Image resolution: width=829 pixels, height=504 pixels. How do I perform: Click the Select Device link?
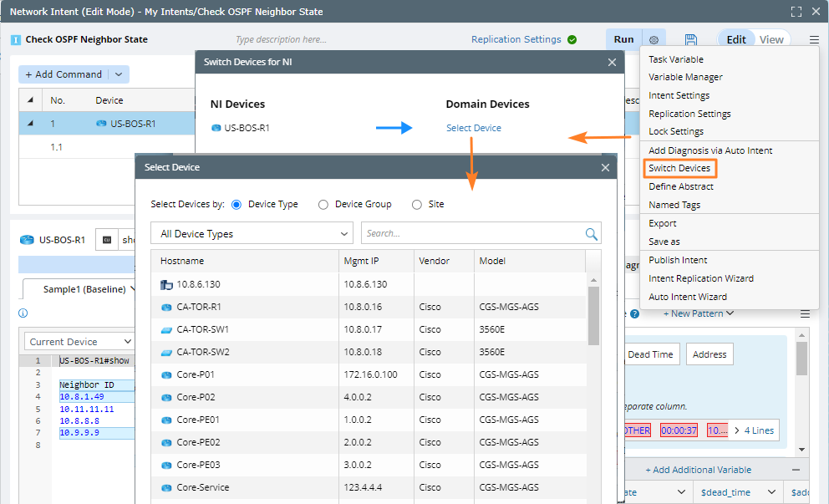pos(474,128)
